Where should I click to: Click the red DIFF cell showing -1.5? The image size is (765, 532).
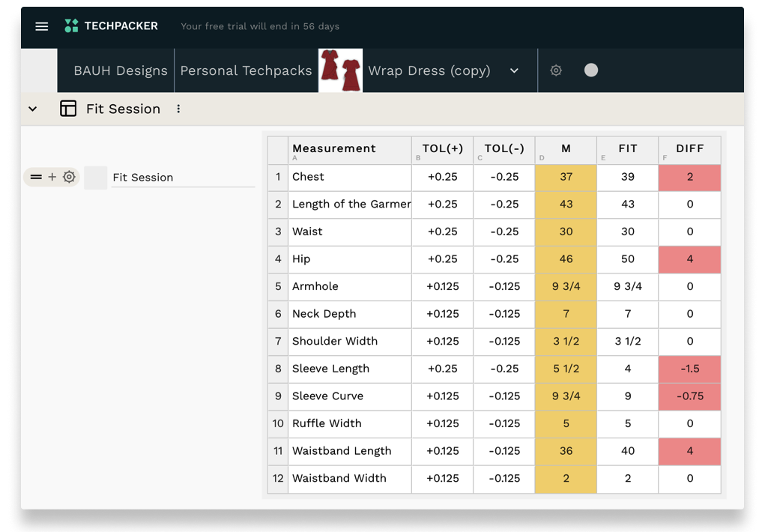click(x=690, y=369)
